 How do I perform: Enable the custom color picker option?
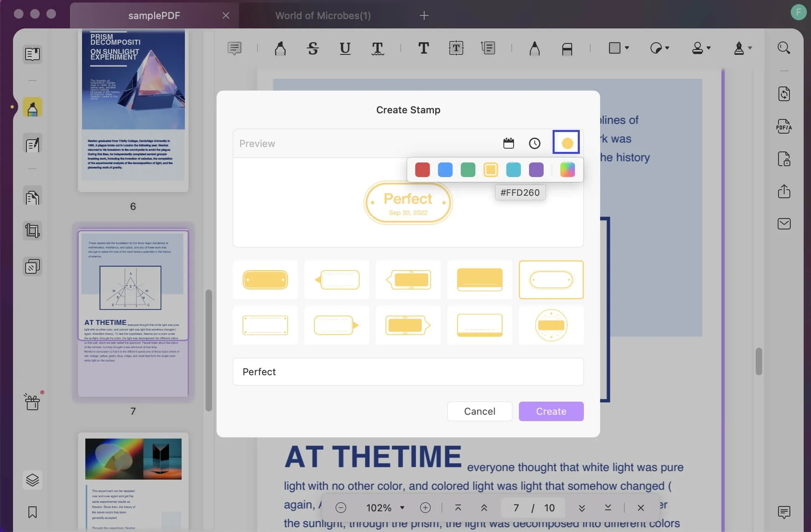567,169
